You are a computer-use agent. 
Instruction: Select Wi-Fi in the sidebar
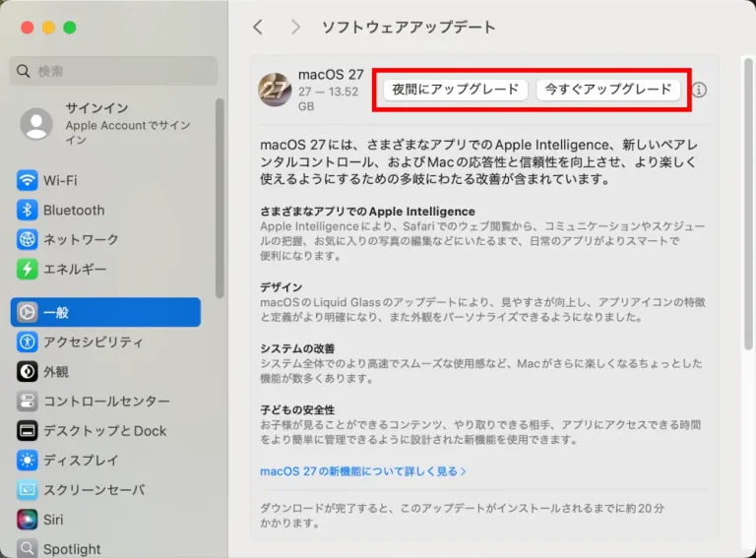(x=105, y=181)
